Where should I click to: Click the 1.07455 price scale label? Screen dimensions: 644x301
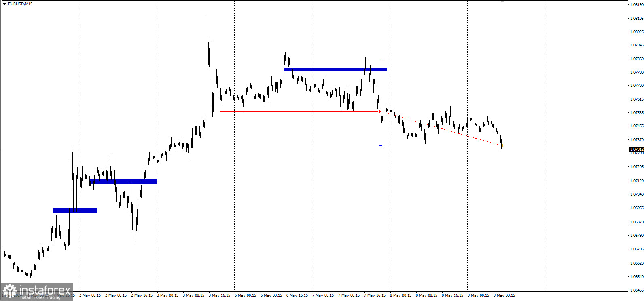(x=637, y=126)
